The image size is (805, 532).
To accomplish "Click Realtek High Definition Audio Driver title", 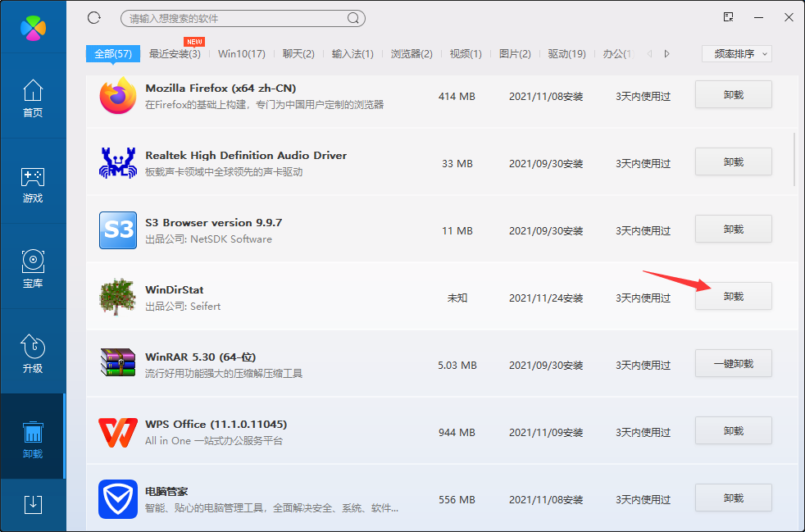I will click(246, 155).
